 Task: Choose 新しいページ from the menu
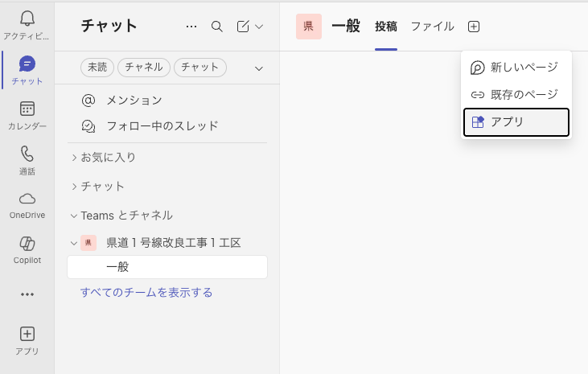coord(516,68)
